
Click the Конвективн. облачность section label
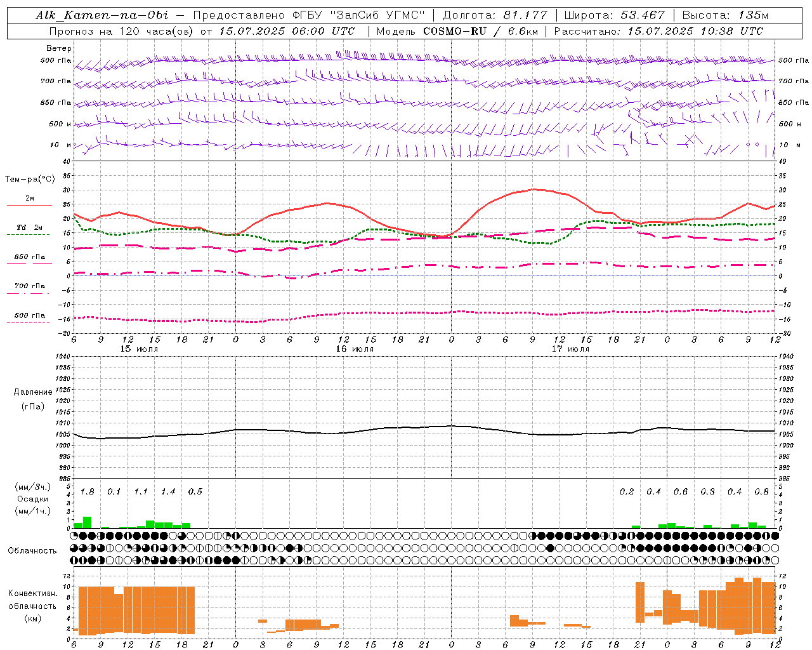point(32,599)
